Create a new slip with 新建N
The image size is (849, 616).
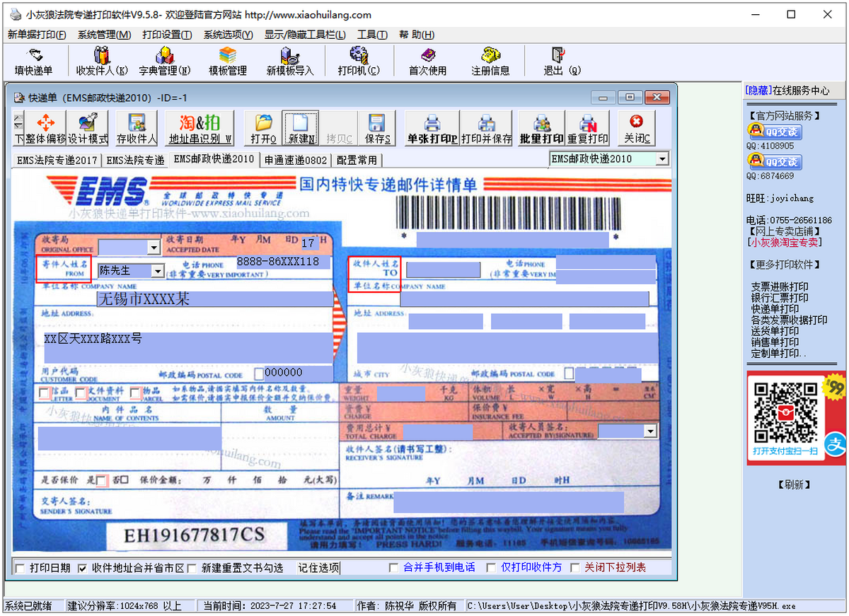click(x=301, y=129)
